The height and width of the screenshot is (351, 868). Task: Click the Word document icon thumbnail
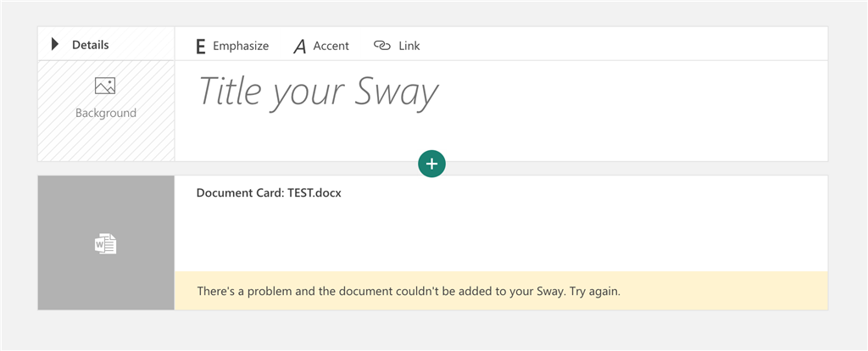pos(105,243)
